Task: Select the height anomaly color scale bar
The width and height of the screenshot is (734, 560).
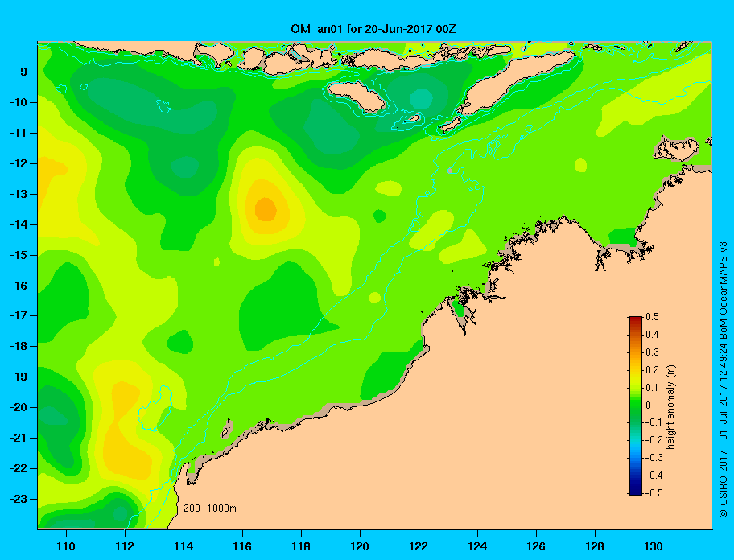Action: coord(636,406)
